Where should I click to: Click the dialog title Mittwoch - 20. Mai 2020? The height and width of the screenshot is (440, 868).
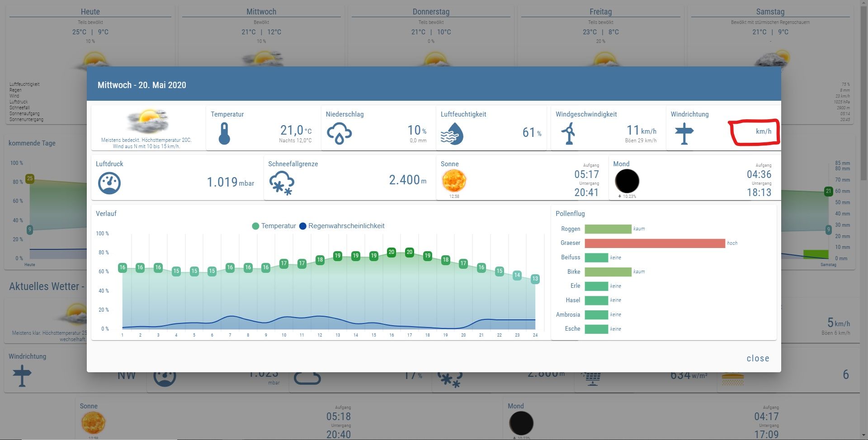pyautogui.click(x=142, y=85)
